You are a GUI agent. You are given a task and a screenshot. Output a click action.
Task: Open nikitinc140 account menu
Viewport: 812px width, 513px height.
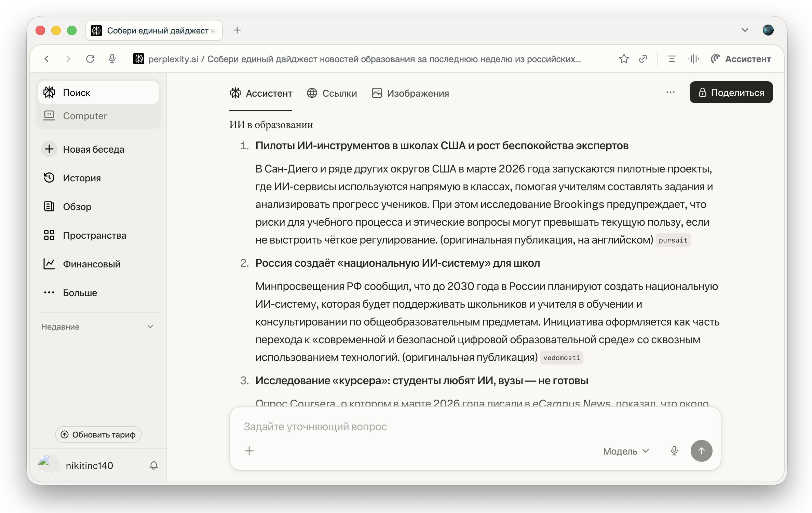(76, 465)
